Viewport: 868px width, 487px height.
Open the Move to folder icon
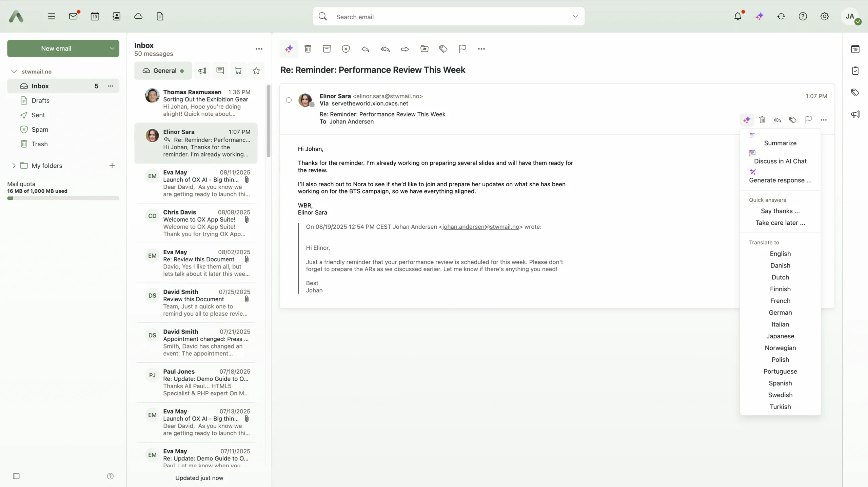(x=424, y=49)
